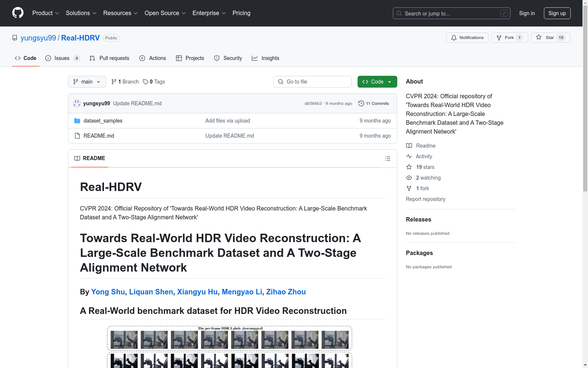Open the Zihao Zhou author link
The image size is (588, 368).
point(286,292)
